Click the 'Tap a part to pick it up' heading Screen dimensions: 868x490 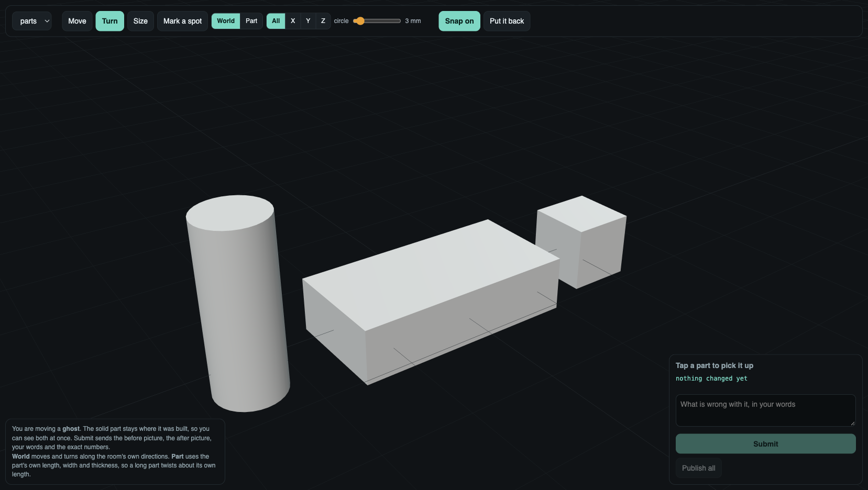[715, 365]
